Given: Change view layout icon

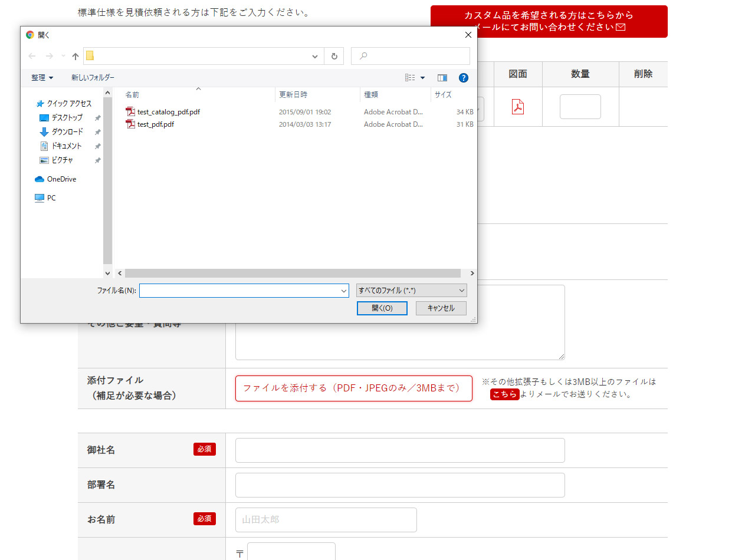Looking at the screenshot, I should pos(410,78).
